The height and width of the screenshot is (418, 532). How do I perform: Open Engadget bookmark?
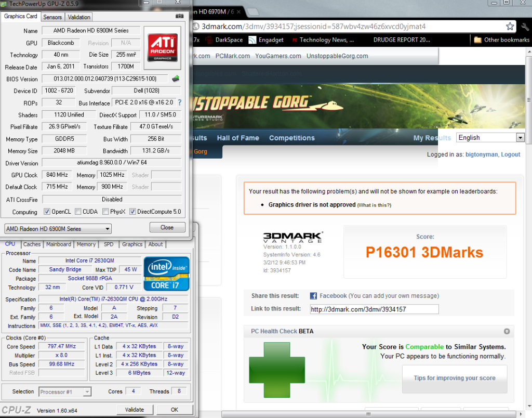(266, 40)
